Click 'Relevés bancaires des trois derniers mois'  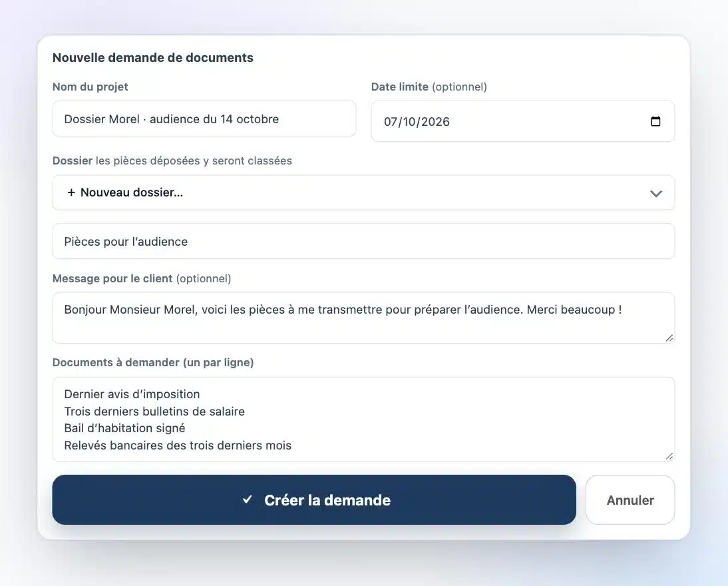(178, 445)
